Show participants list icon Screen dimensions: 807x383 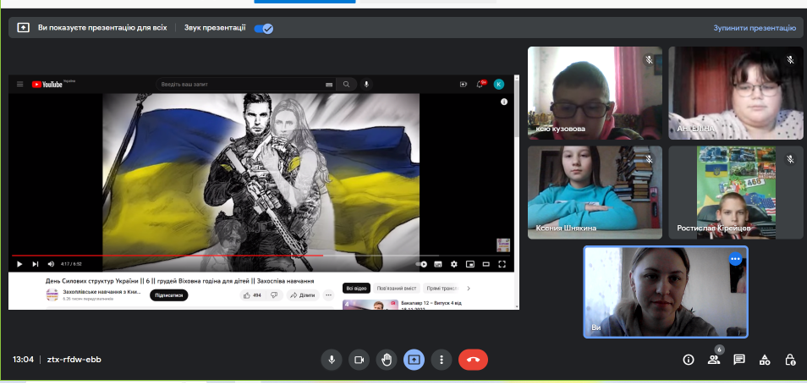(714, 360)
